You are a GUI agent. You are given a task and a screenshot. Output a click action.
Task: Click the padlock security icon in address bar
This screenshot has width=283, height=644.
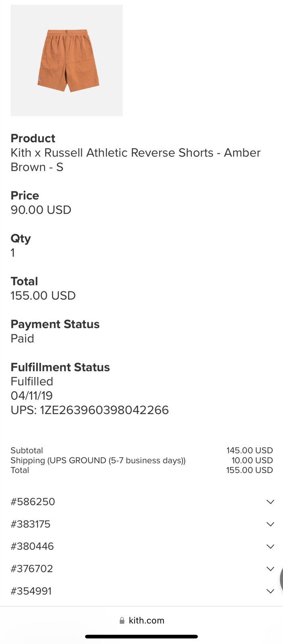[122, 621]
